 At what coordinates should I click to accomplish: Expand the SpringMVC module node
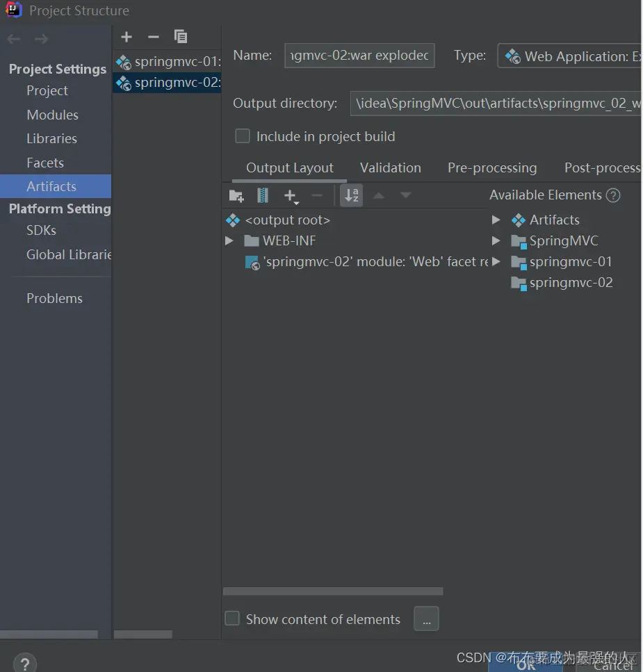[496, 241]
